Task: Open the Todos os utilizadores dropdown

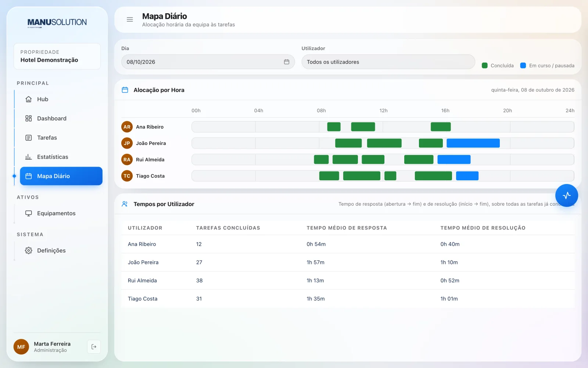Action: [388, 62]
